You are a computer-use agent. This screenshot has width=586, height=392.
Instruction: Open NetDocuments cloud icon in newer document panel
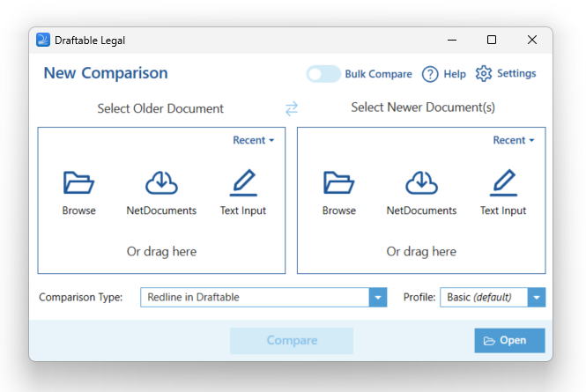[421, 182]
